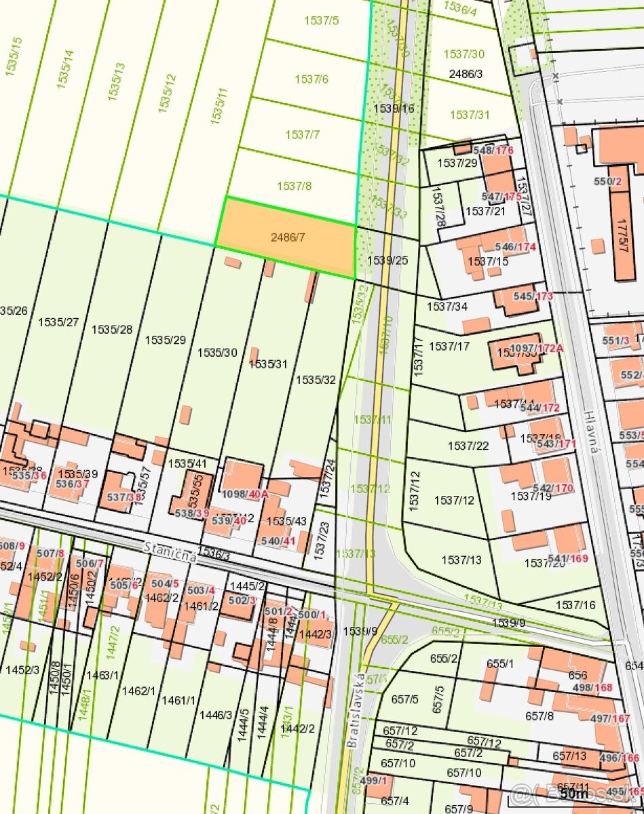This screenshot has height=814, width=644.
Task: Select parcel 1537/7 on the map
Action: point(303,135)
